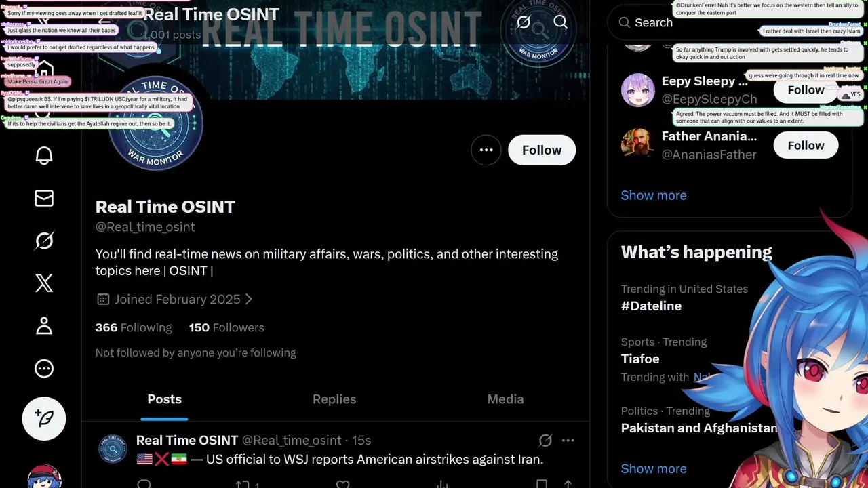868x488 pixels.
Task: Open more menu on the airstrikes post
Action: click(568, 441)
